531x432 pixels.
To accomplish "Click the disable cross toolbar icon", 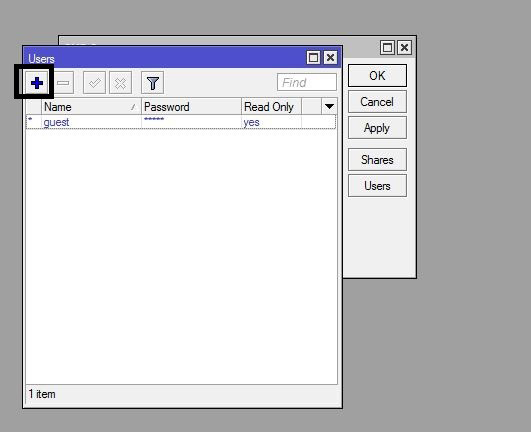I will 120,83.
